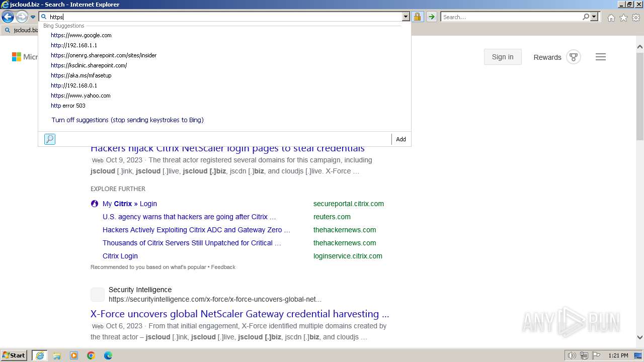Open the Rewards link

[x=547, y=57]
